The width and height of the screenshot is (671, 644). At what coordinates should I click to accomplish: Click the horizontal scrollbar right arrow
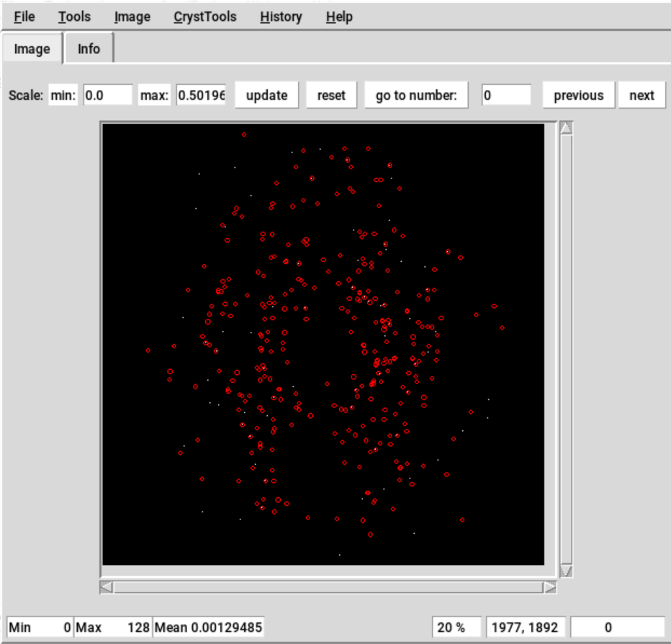tap(550, 587)
